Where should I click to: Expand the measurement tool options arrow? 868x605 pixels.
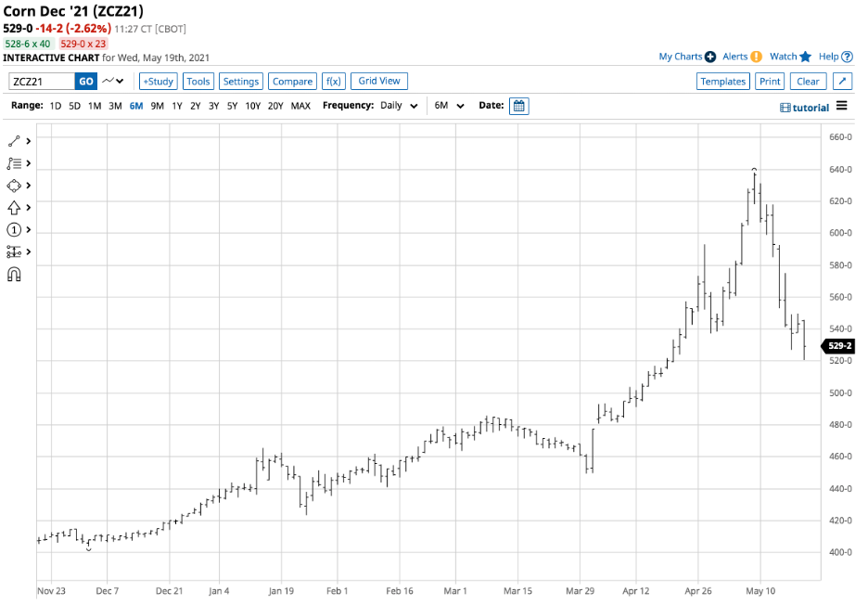coord(28,252)
